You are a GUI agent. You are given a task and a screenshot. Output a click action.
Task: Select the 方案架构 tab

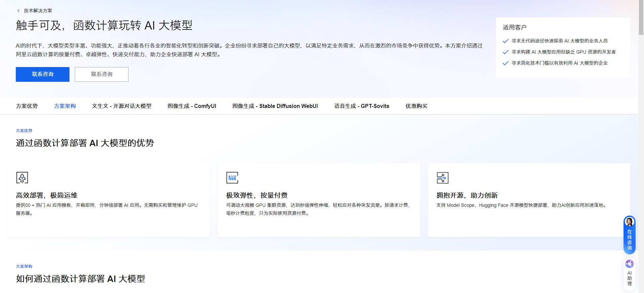[65, 106]
